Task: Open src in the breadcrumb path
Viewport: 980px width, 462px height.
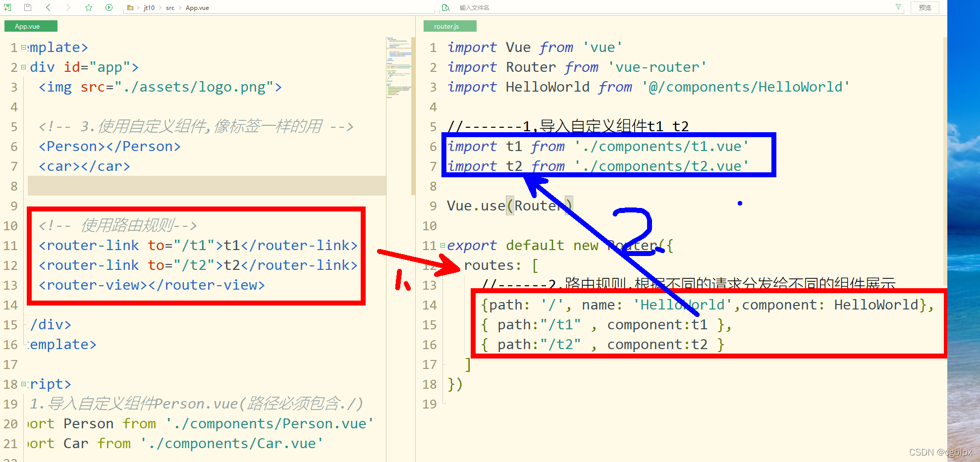Action: tap(170, 7)
